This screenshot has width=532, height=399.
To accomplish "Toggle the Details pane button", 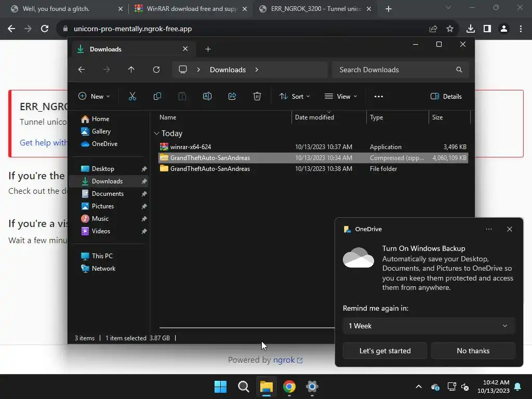I will [x=446, y=96].
